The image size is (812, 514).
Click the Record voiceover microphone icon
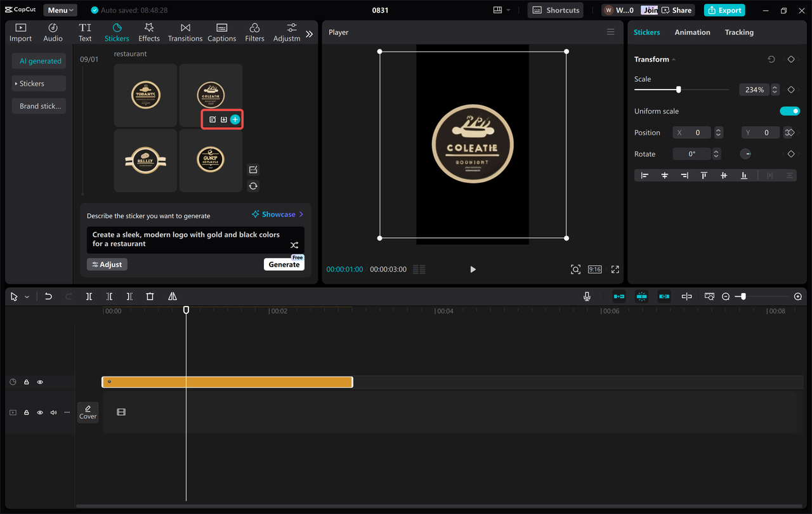586,296
